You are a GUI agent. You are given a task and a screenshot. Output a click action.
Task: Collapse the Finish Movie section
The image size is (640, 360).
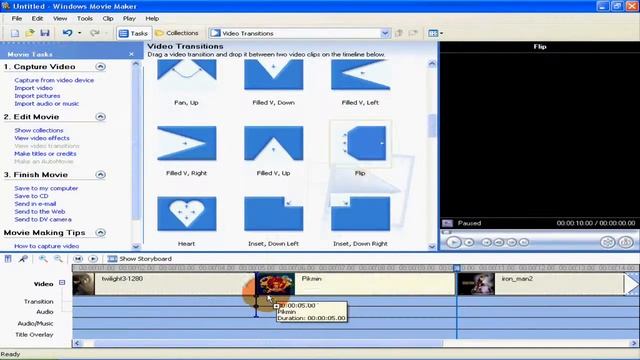click(100, 175)
